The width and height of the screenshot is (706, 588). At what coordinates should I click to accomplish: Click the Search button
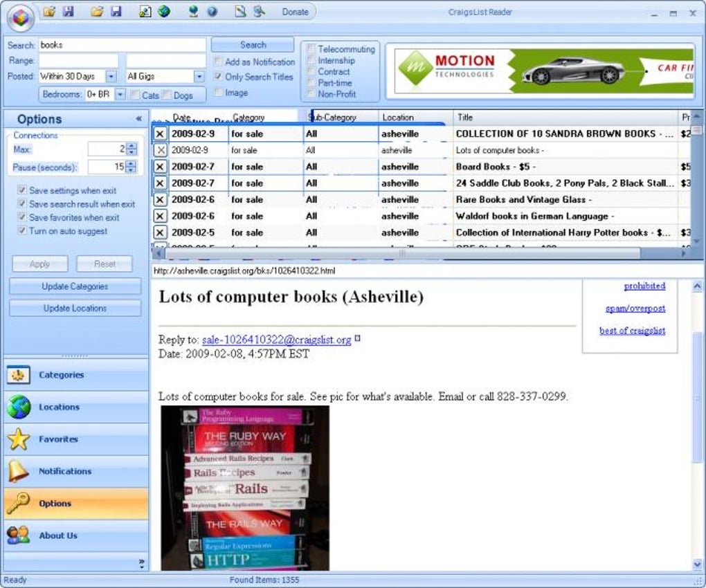(x=253, y=44)
